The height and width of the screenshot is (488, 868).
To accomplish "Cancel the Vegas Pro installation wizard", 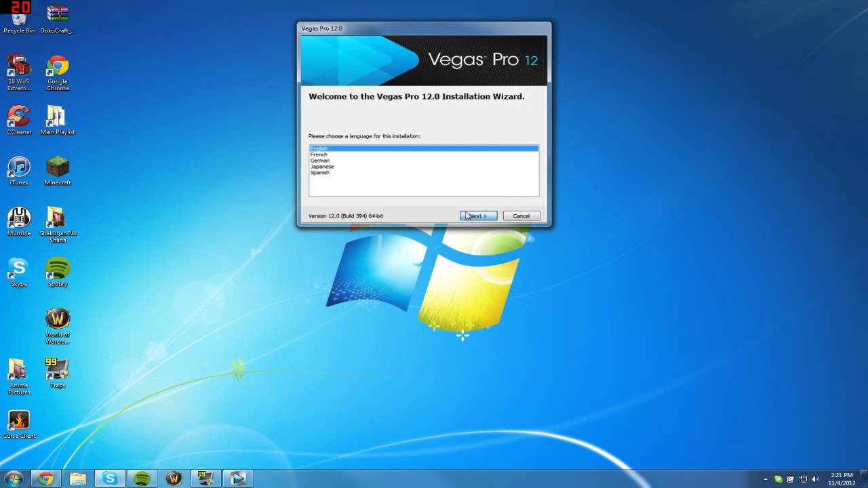I will (x=521, y=216).
